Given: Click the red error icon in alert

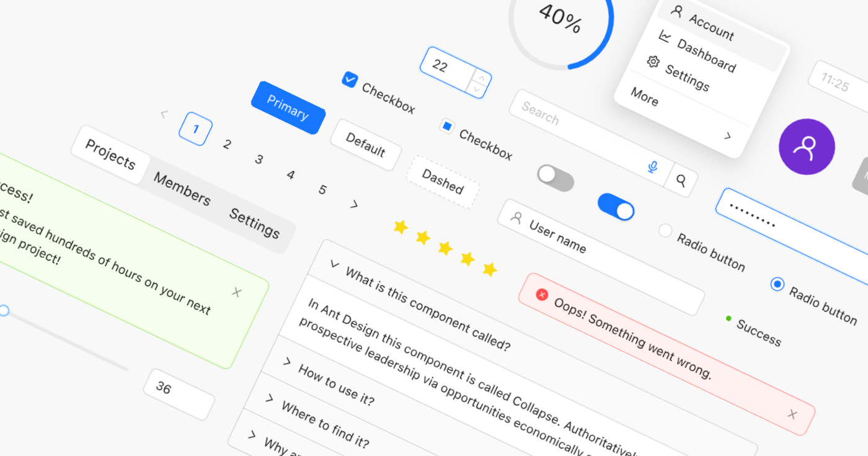Looking at the screenshot, I should coord(542,295).
